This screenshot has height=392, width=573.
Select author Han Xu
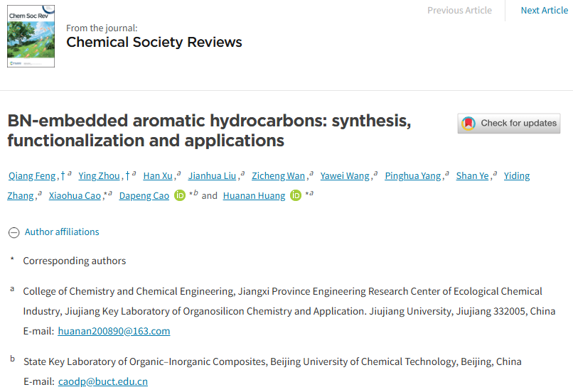coord(158,176)
